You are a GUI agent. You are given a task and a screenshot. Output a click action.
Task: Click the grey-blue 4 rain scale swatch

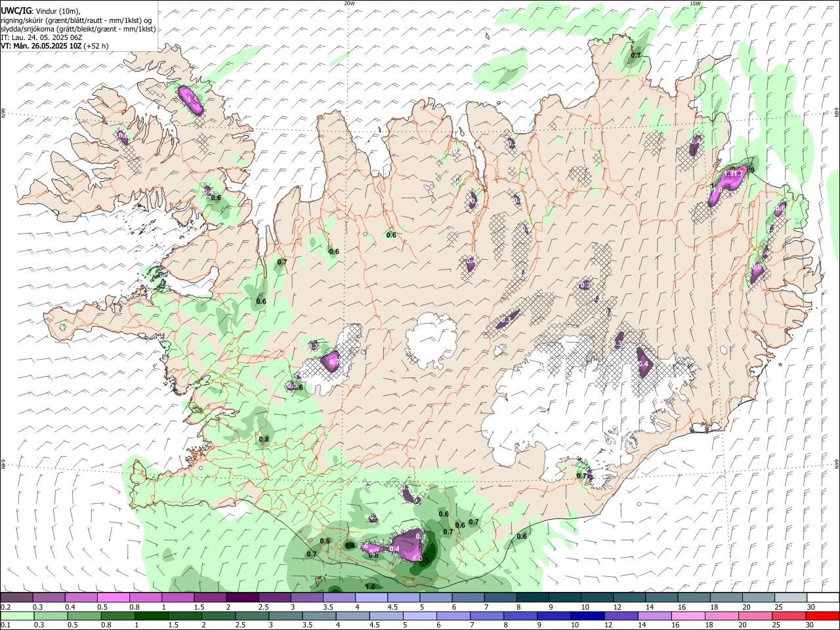tap(352, 616)
